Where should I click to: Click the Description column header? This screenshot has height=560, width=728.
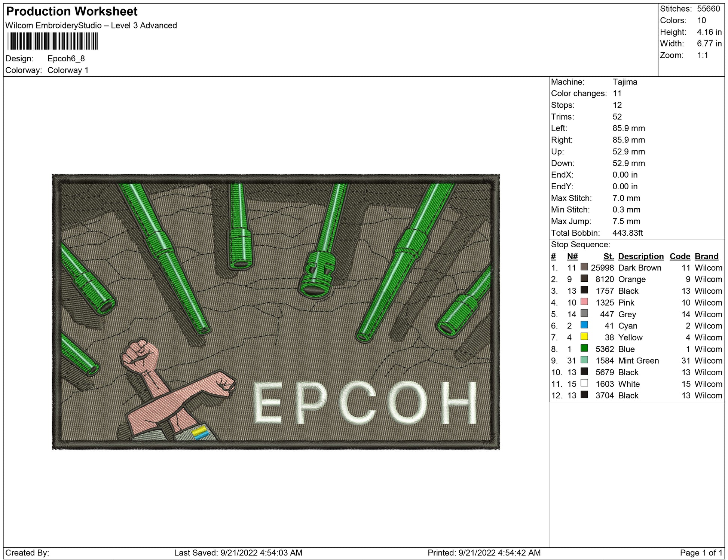[640, 256]
